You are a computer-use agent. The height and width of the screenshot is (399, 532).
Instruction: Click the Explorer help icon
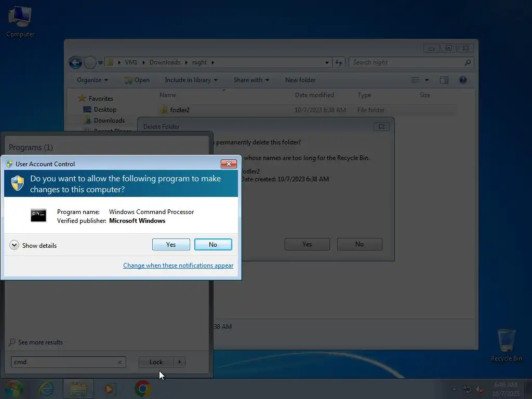463,80
